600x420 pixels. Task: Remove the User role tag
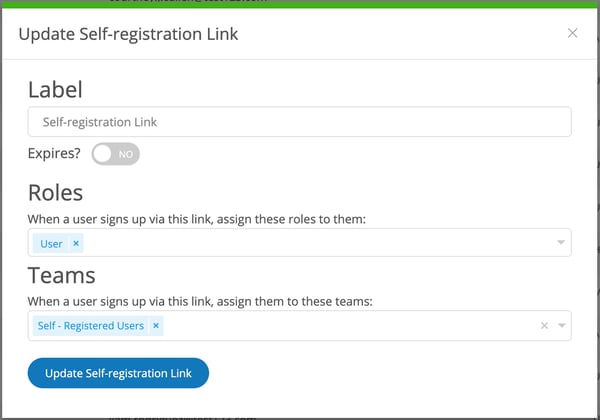[x=76, y=243]
